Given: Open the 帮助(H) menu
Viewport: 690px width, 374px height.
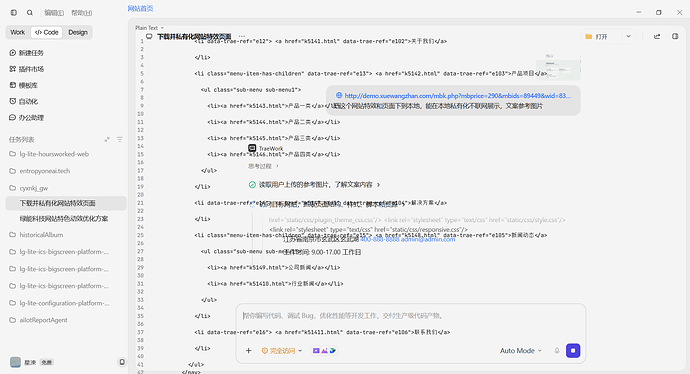Looking at the screenshot, I should click(x=82, y=13).
